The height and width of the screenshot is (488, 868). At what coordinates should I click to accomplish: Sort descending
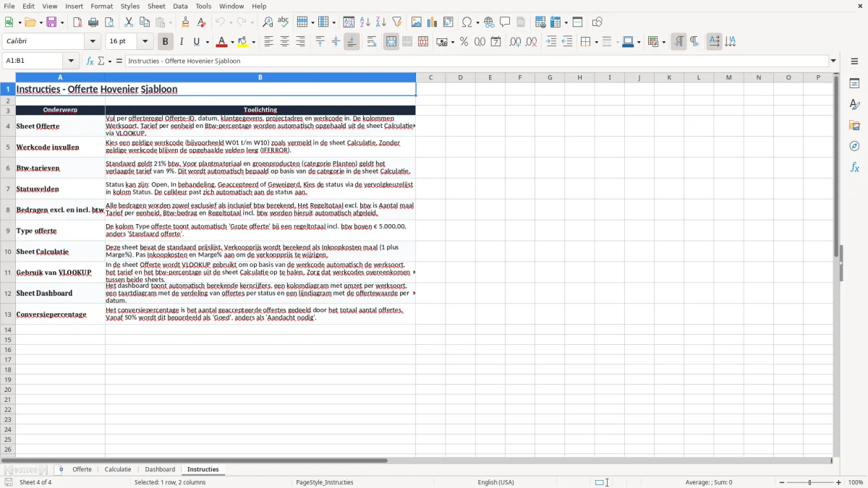tap(381, 22)
